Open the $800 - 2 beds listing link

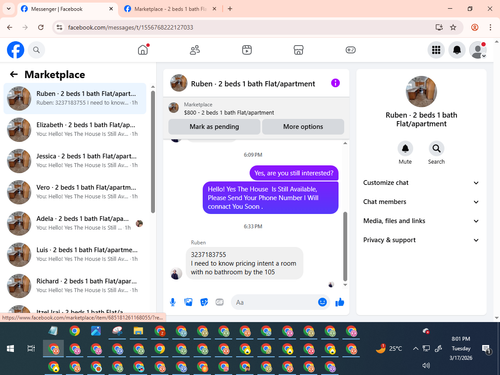click(229, 113)
